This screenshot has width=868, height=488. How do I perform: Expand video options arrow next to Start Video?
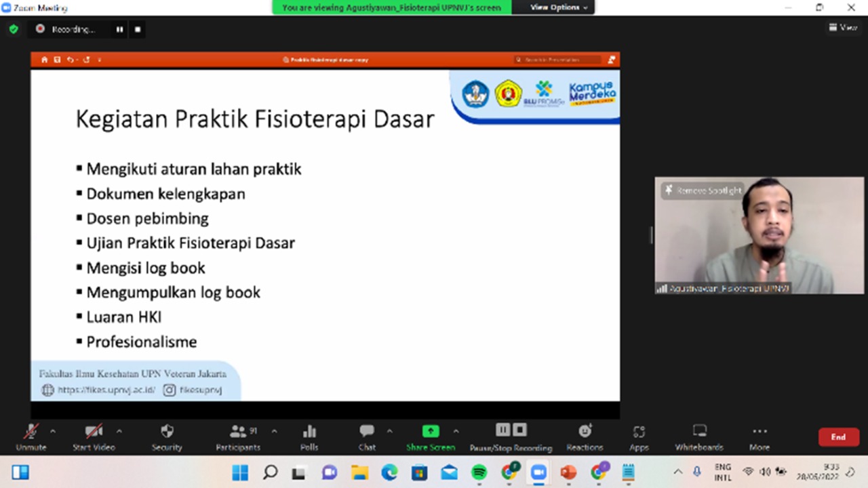click(119, 431)
